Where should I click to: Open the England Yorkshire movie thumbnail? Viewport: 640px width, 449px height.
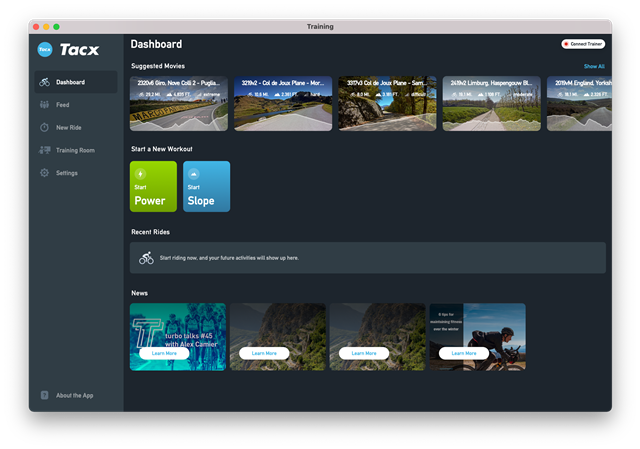pos(579,104)
